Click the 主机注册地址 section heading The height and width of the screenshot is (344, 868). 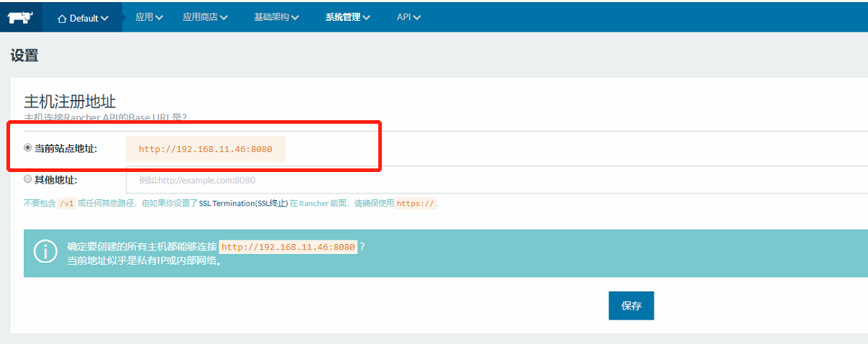click(x=70, y=101)
